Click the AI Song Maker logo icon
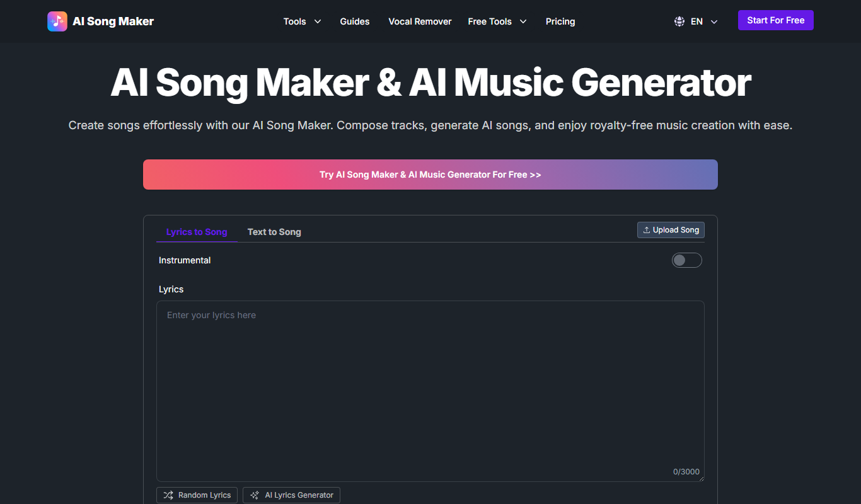 coord(57,21)
